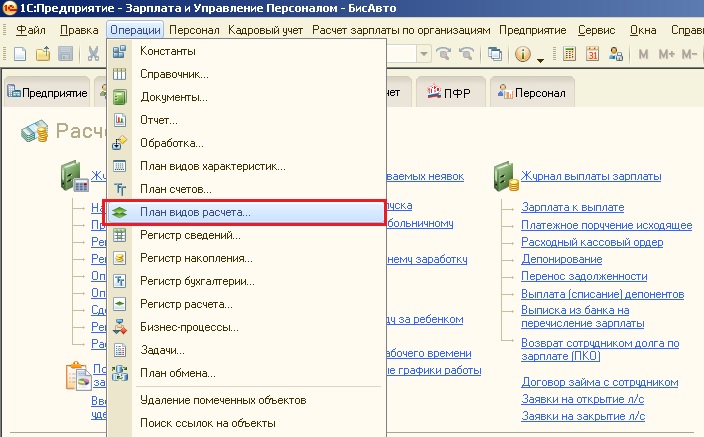Open the Окна menu
704x437 pixels.
(643, 30)
